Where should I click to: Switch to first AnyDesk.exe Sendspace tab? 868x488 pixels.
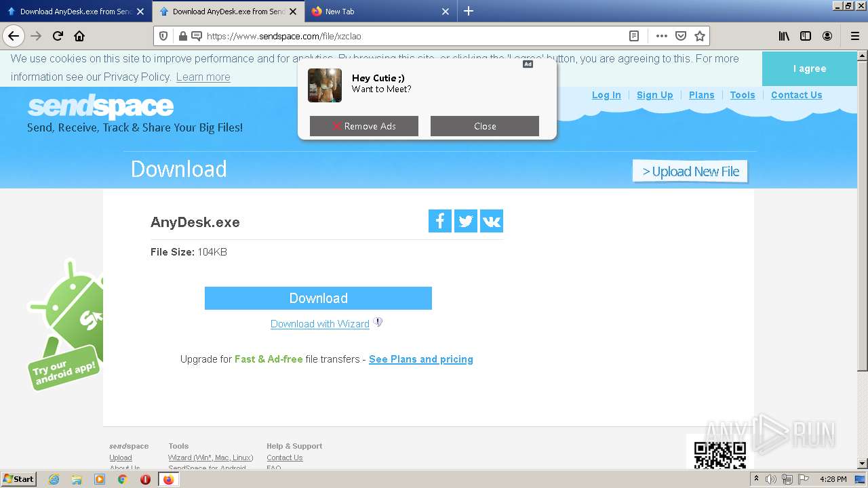click(x=75, y=12)
